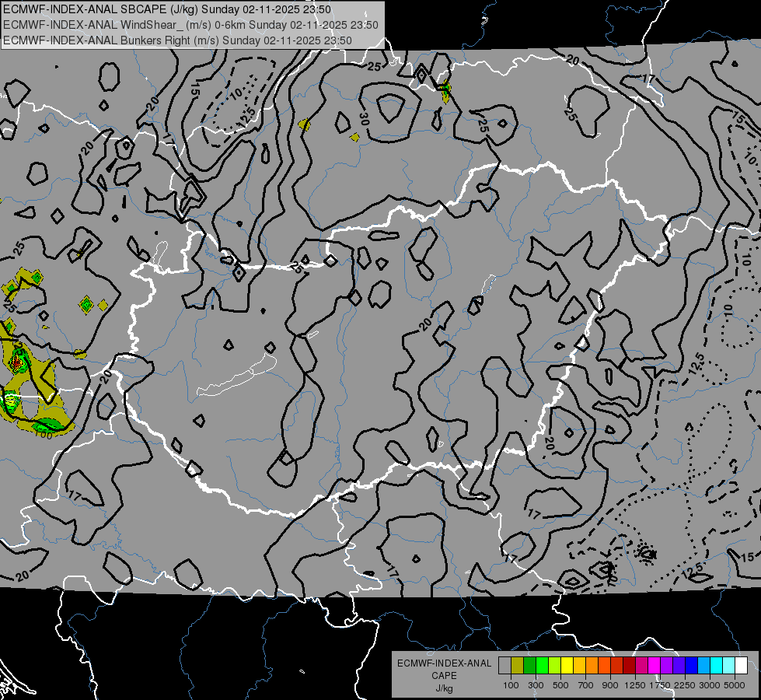Viewport: 761px width, 700px height.
Task: Pick the pale cyan swatch left of 5000
Action: [729, 665]
